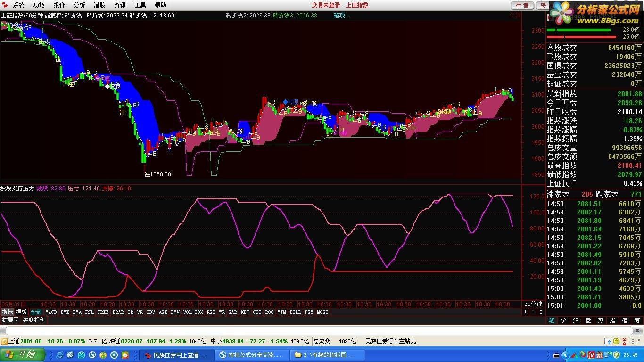Open the 报价 menu
The image size is (644, 362).
point(59,5)
